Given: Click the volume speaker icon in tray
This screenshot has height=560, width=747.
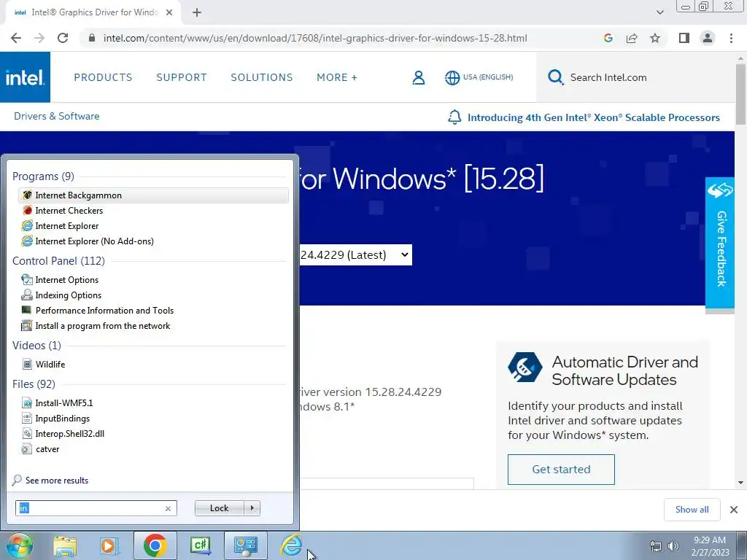Looking at the screenshot, I should [673, 546].
